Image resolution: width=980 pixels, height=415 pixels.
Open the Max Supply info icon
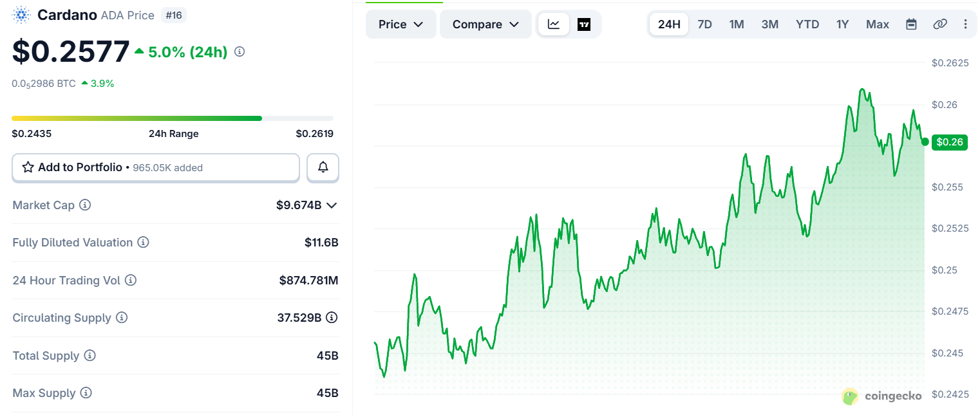pyautogui.click(x=86, y=393)
